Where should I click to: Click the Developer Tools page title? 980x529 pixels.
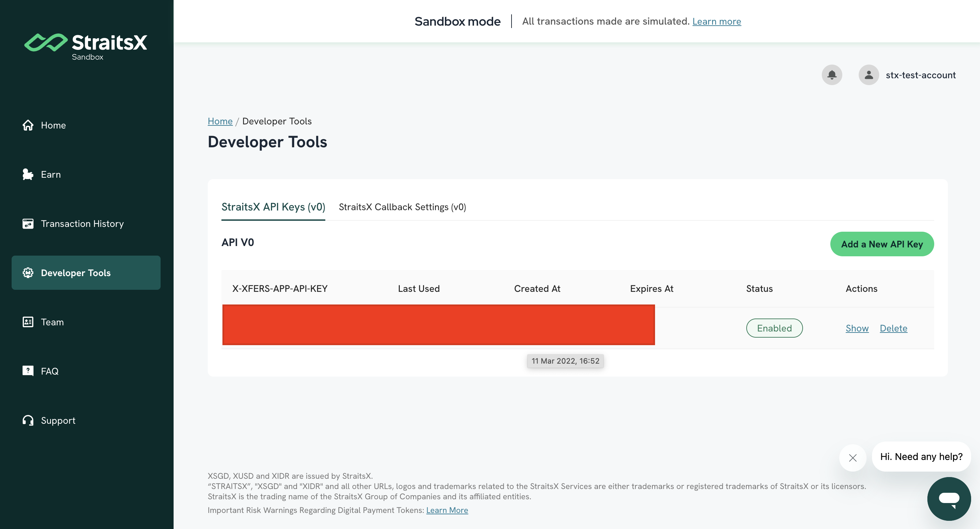click(267, 142)
